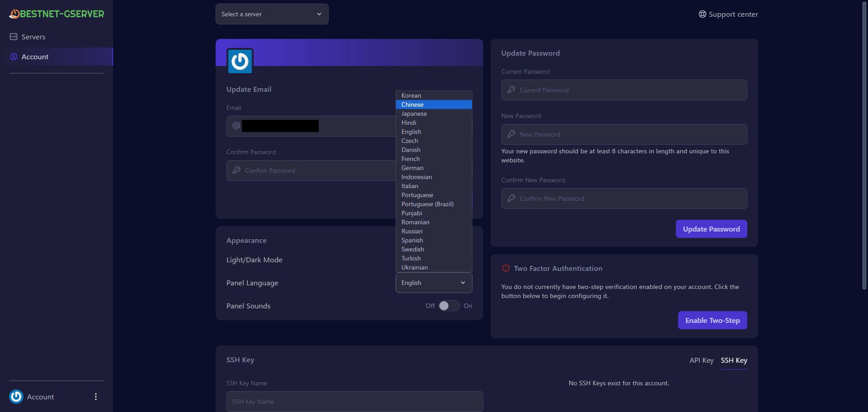Focus the Confirm New Password field
The height and width of the screenshot is (412, 868).
pyautogui.click(x=624, y=199)
